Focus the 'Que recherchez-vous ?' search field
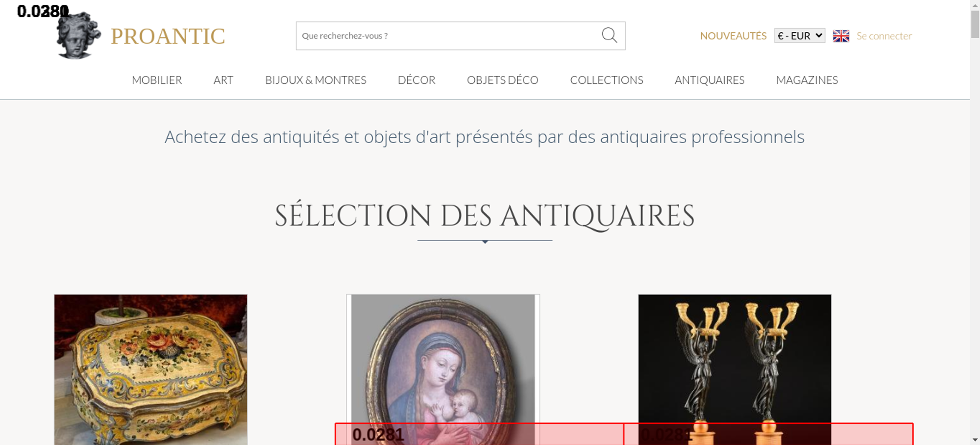 pyautogui.click(x=446, y=36)
